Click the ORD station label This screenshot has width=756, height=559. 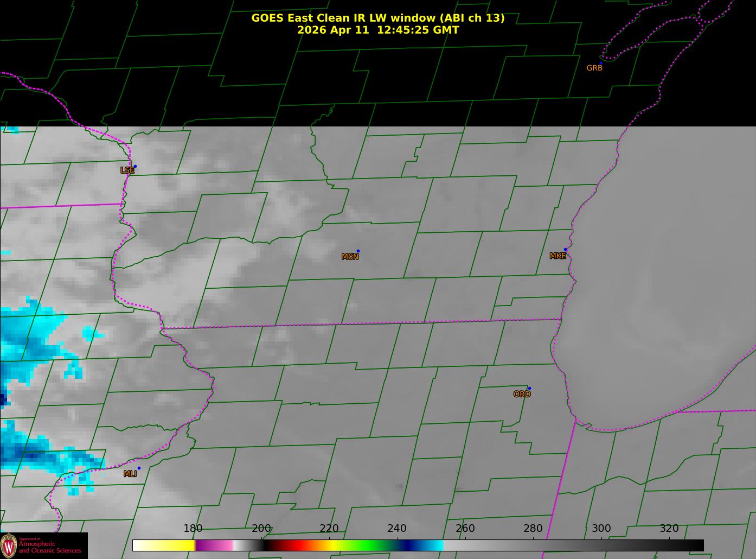tap(522, 395)
